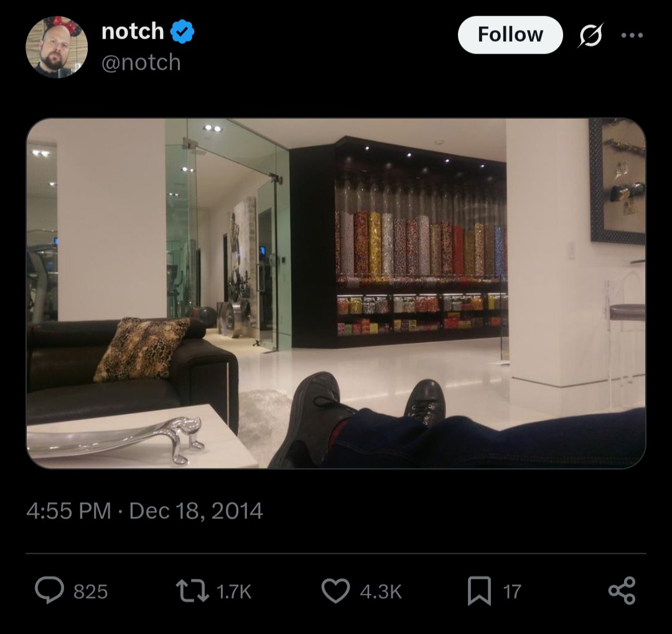Click the leopard print pillow in photo
This screenshot has width=672, height=634.
coord(141,350)
